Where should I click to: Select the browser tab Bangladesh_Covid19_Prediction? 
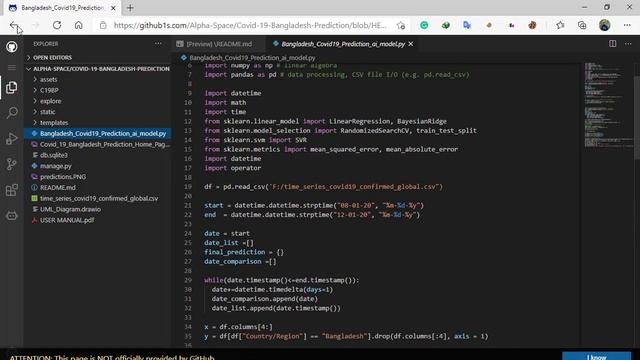pos(63,8)
